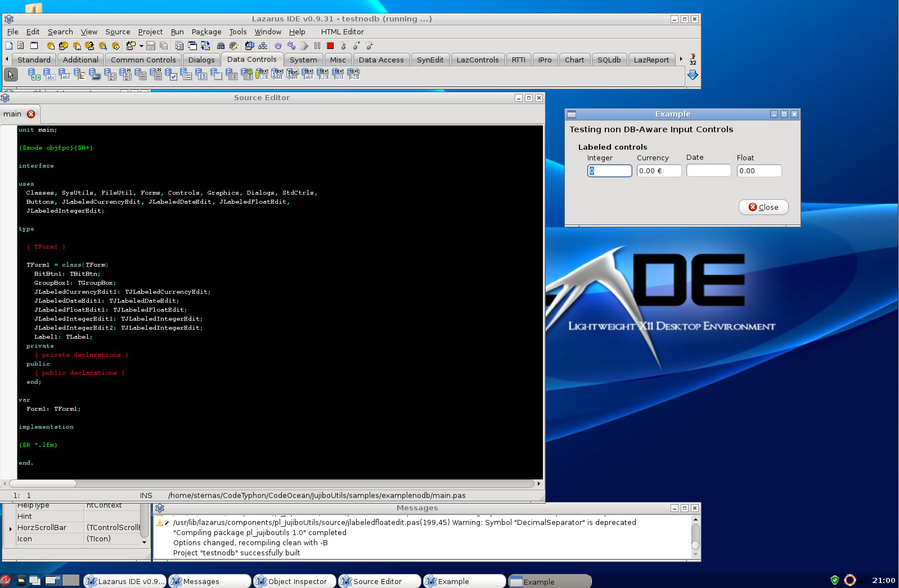The image size is (899, 588).
Task: Select the 'Project "testnodb" successfully built' message
Action: [236, 553]
